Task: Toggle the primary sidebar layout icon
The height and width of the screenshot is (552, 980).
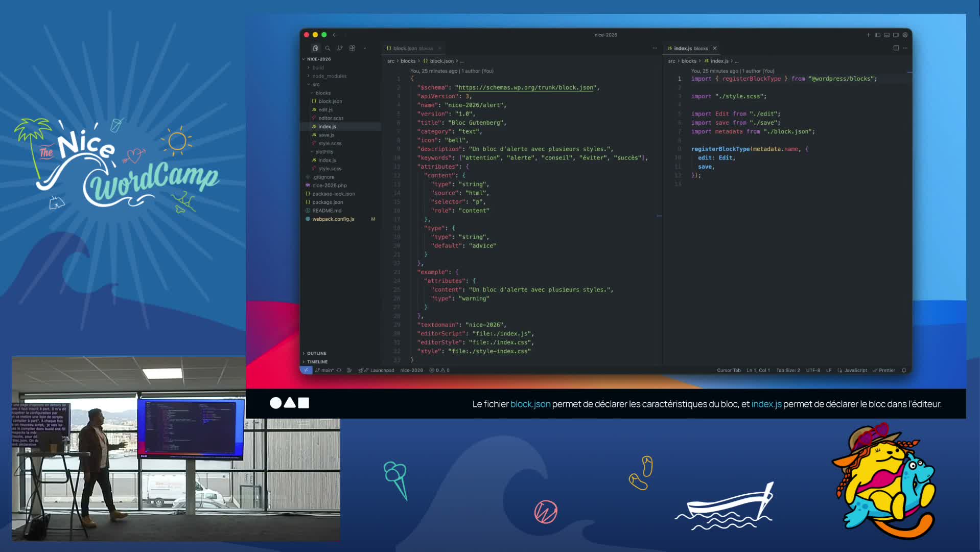Action: (877, 35)
